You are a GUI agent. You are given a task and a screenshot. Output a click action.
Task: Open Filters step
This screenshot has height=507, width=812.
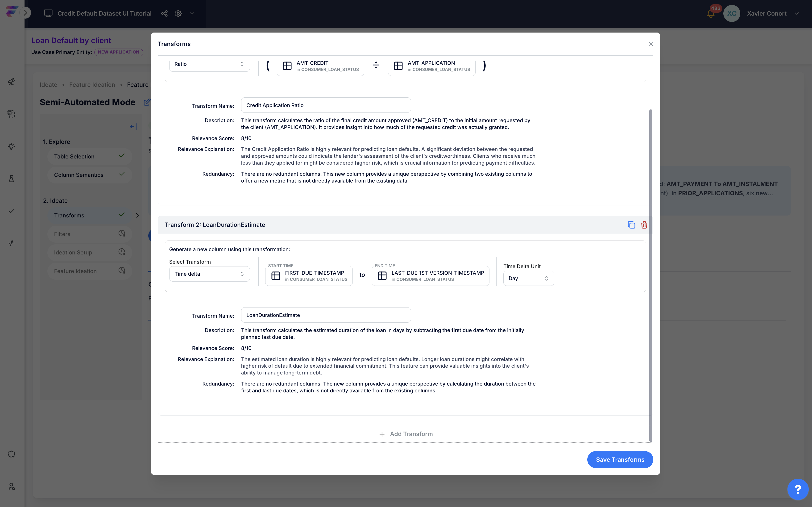point(90,234)
